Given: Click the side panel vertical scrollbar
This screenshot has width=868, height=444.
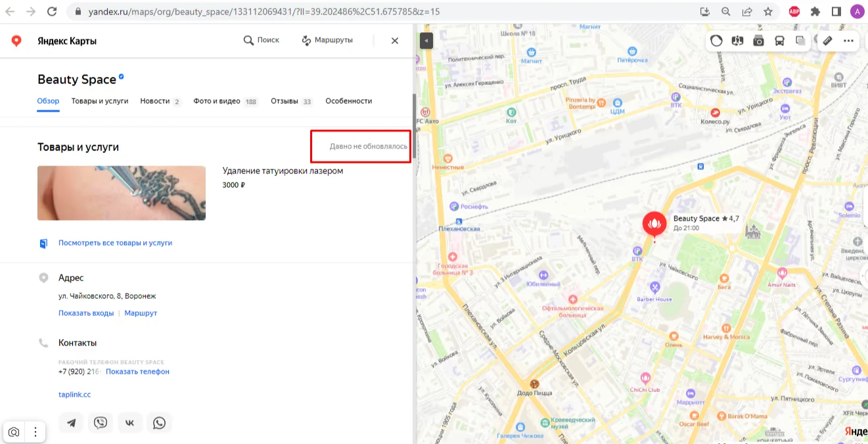Looking at the screenshot, I should [413, 125].
